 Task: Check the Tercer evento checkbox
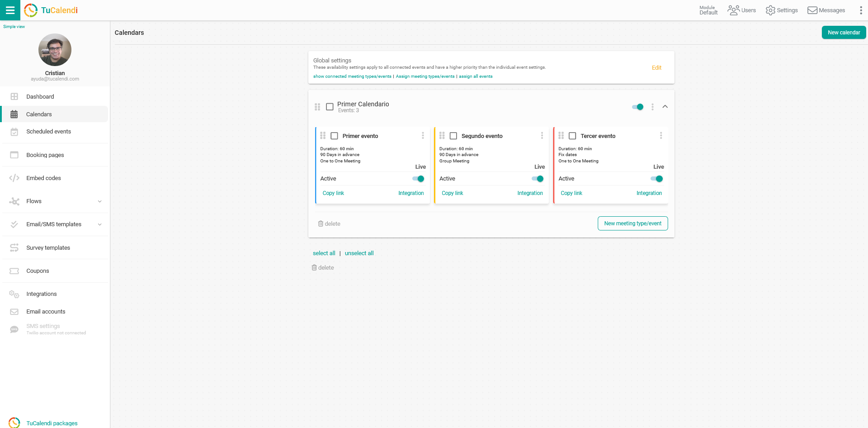click(x=572, y=136)
